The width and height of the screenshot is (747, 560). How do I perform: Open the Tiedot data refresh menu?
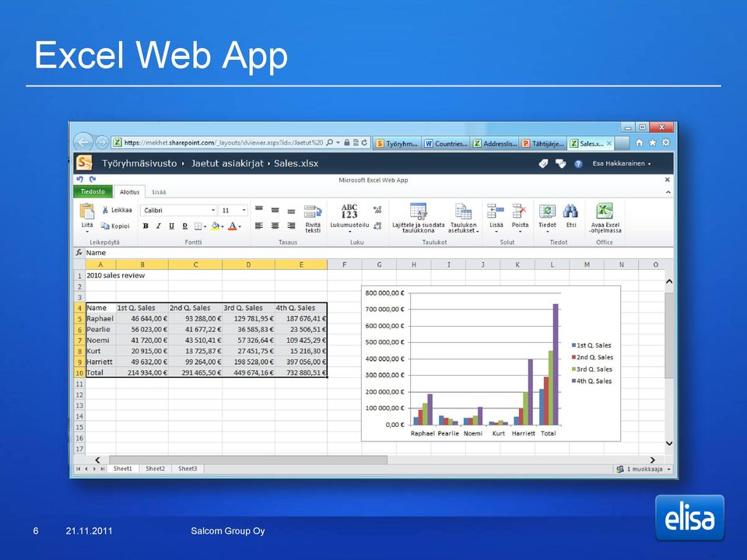547,218
